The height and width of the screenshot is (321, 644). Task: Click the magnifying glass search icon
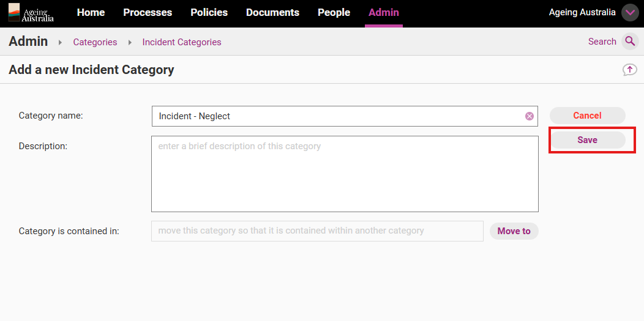[x=630, y=42]
